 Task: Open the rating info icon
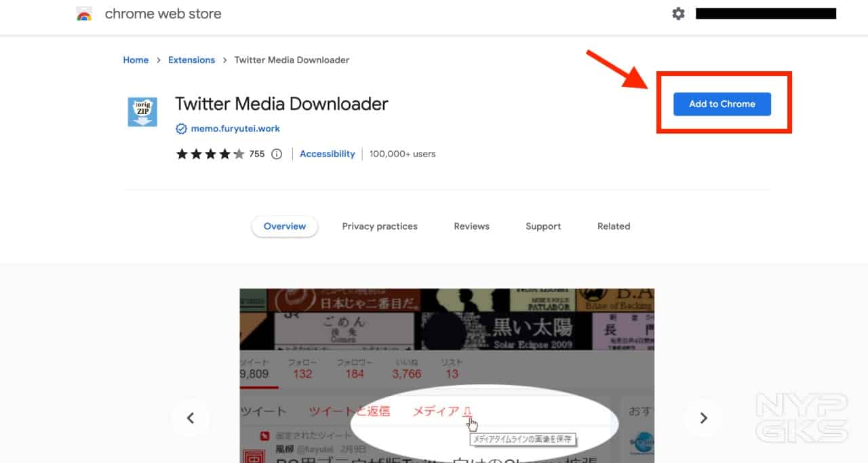(x=277, y=154)
